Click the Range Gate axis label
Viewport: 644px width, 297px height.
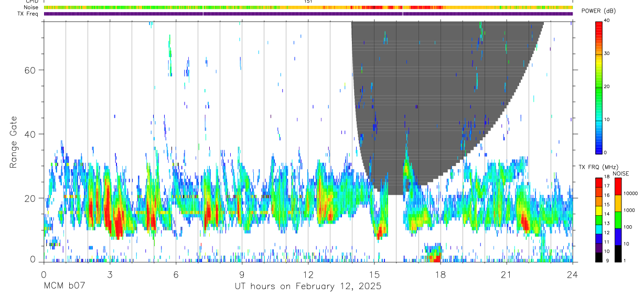point(15,142)
